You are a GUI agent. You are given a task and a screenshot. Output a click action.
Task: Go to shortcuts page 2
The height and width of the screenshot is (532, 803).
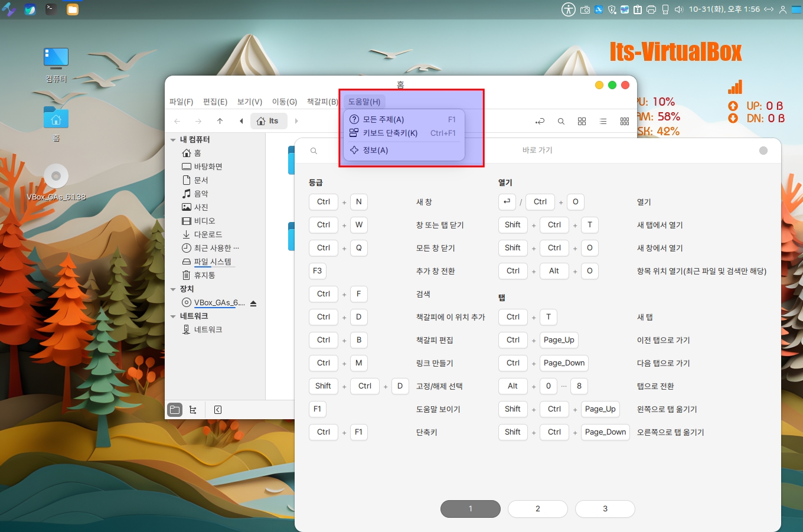pos(537,508)
